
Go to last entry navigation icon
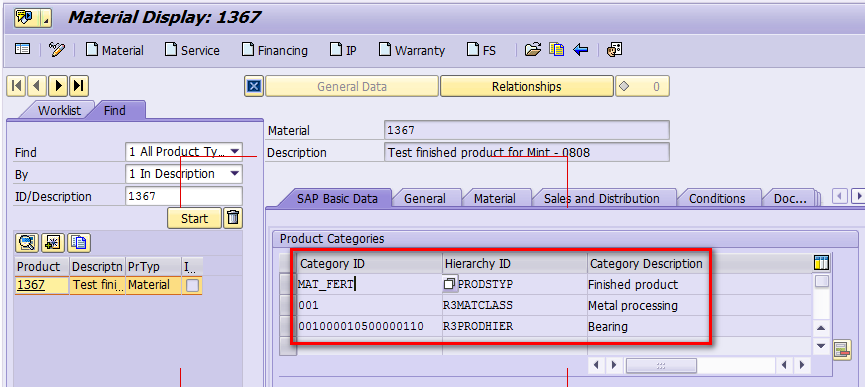click(79, 85)
